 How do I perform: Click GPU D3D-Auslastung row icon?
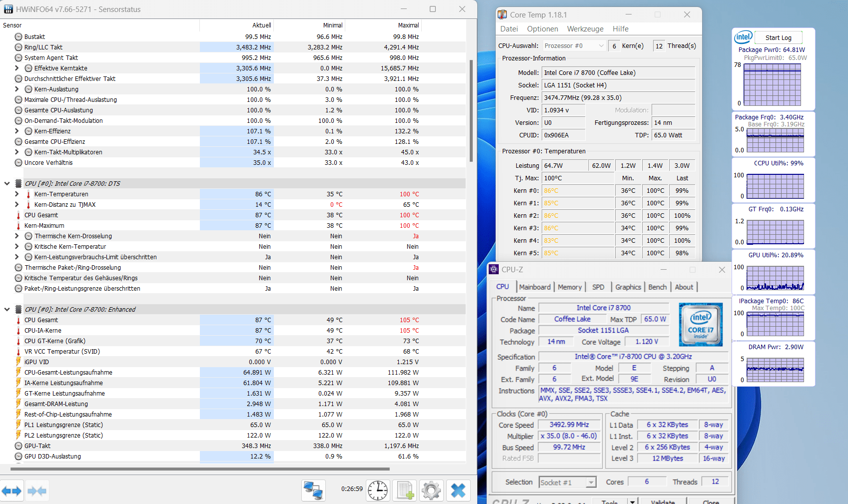point(18,456)
